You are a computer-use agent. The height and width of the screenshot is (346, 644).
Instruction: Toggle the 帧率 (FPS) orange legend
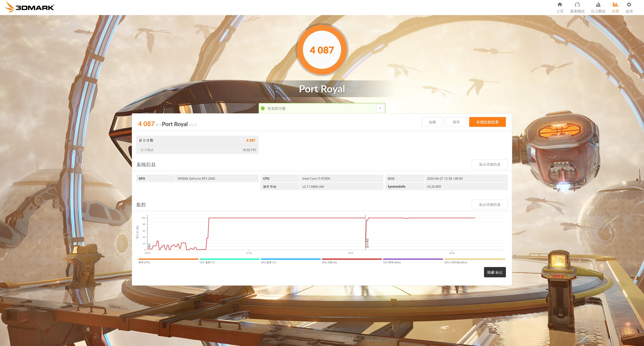pyautogui.click(x=144, y=262)
